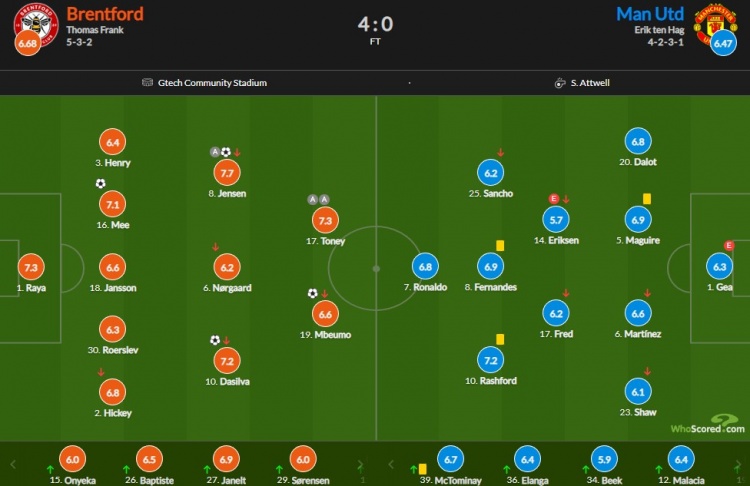
Task: Click the referee whistle icon near S. Attwell
Action: click(x=560, y=83)
